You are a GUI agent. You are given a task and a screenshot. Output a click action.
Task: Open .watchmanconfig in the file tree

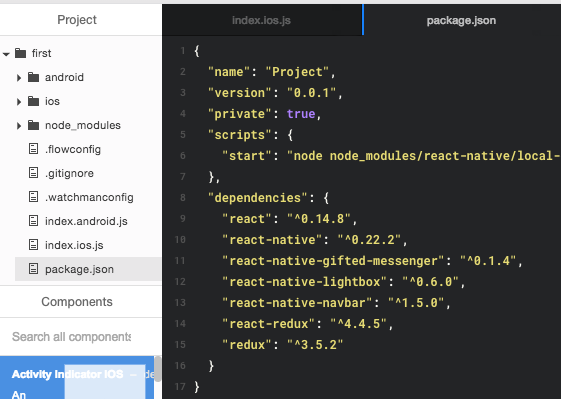(89, 197)
